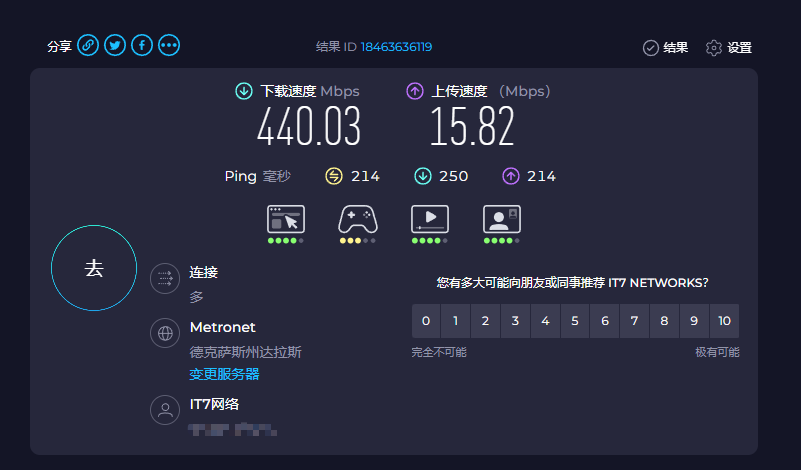Open the results tab
Screen dimensions: 801x470
click(x=665, y=47)
